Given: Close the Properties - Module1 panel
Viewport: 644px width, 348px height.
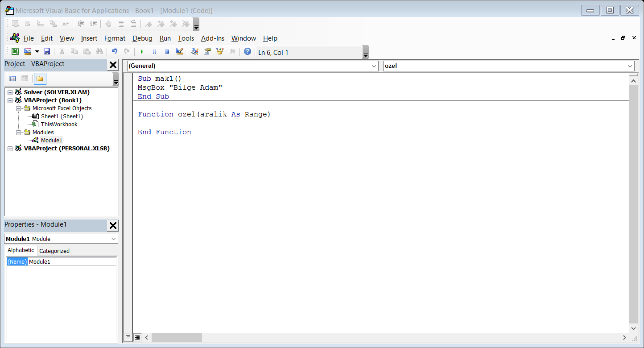Looking at the screenshot, I should (x=113, y=226).
